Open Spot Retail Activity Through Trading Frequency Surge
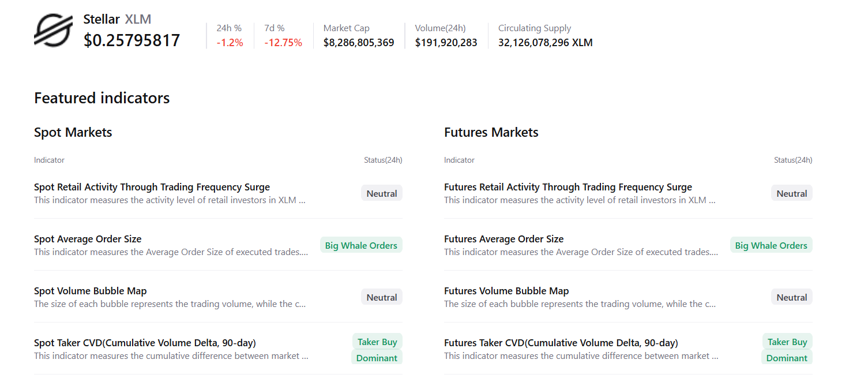 152,187
